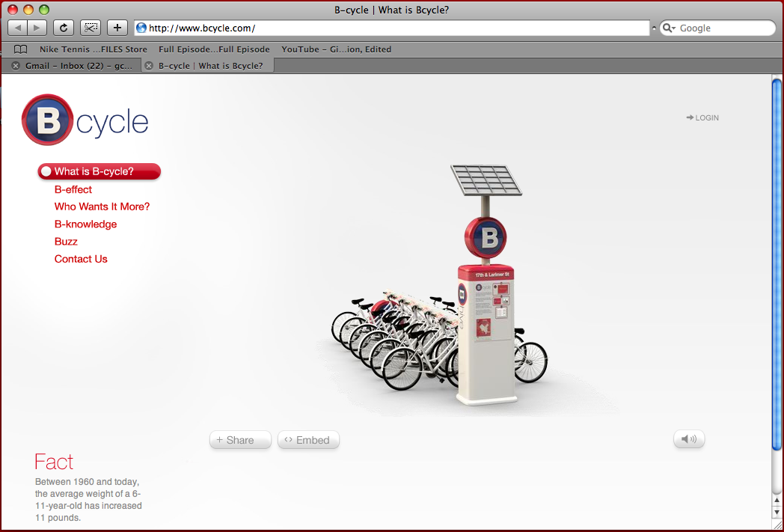
Task: Focus the URL address bar
Action: [392, 28]
